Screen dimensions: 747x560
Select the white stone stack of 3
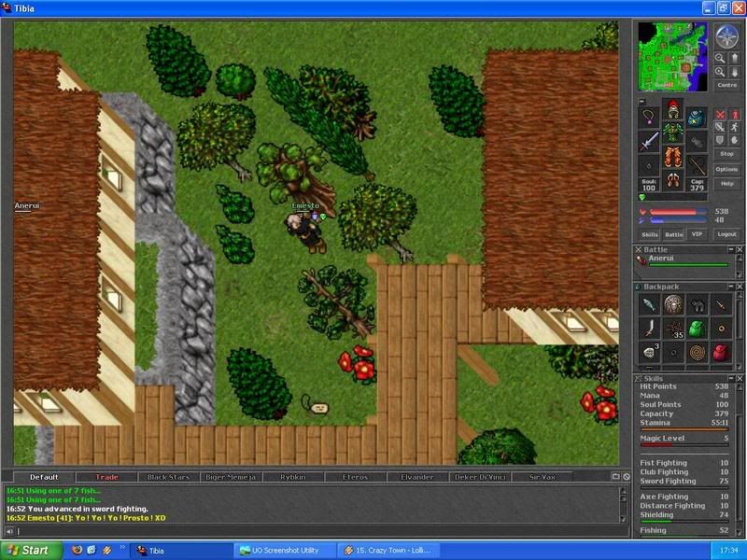[x=649, y=353]
